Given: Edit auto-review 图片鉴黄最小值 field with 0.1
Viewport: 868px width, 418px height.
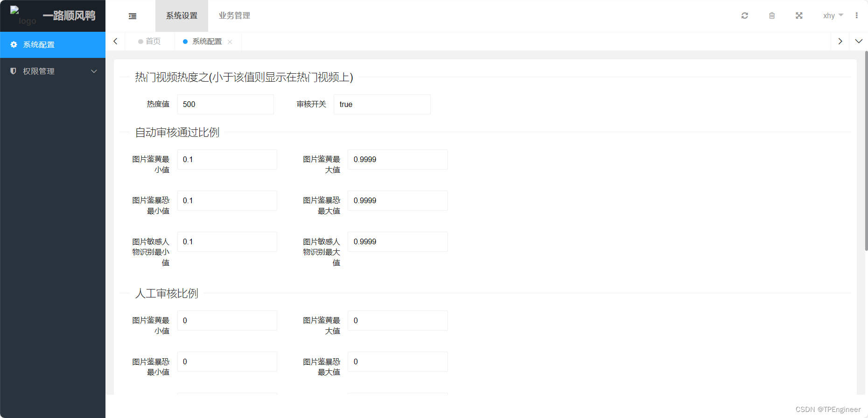Looking at the screenshot, I should coord(227,159).
